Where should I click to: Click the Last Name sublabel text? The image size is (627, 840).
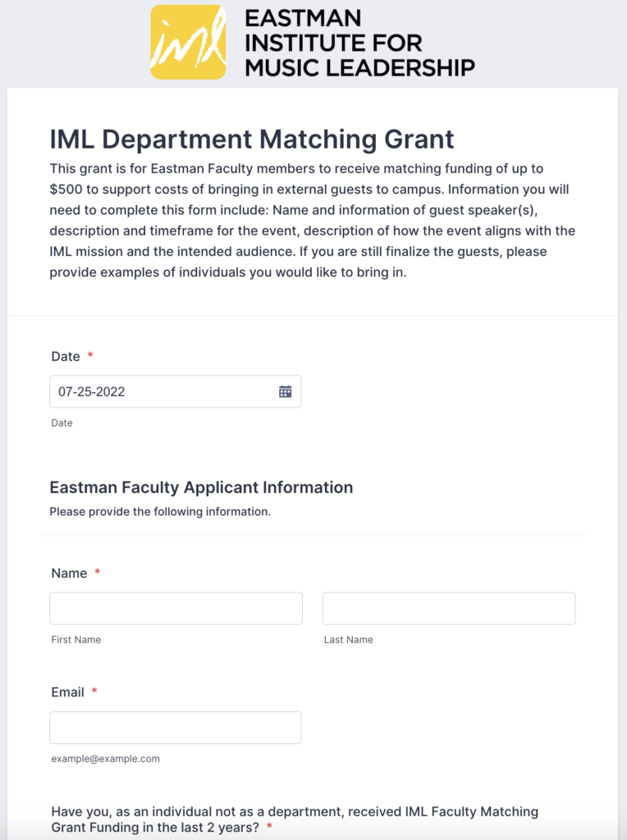[349, 640]
